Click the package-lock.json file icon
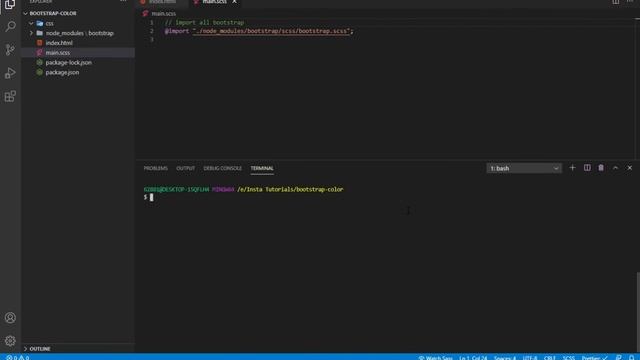The image size is (640, 360). 40,62
